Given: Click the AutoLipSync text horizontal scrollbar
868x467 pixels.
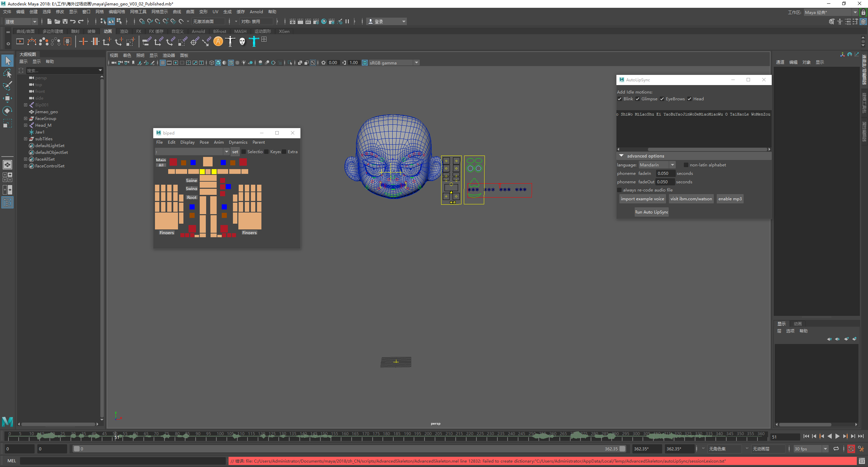Looking at the screenshot, I should coord(707,149).
